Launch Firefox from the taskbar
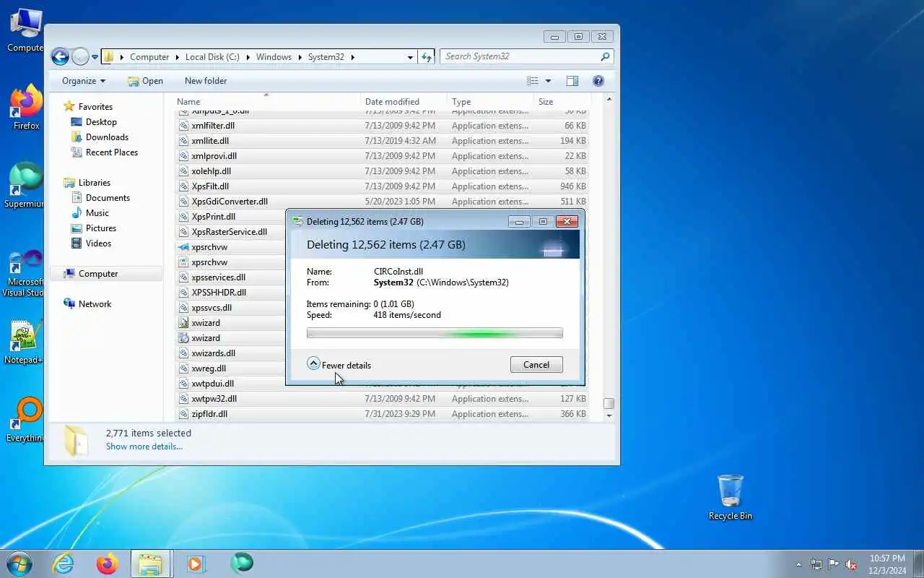 point(107,563)
